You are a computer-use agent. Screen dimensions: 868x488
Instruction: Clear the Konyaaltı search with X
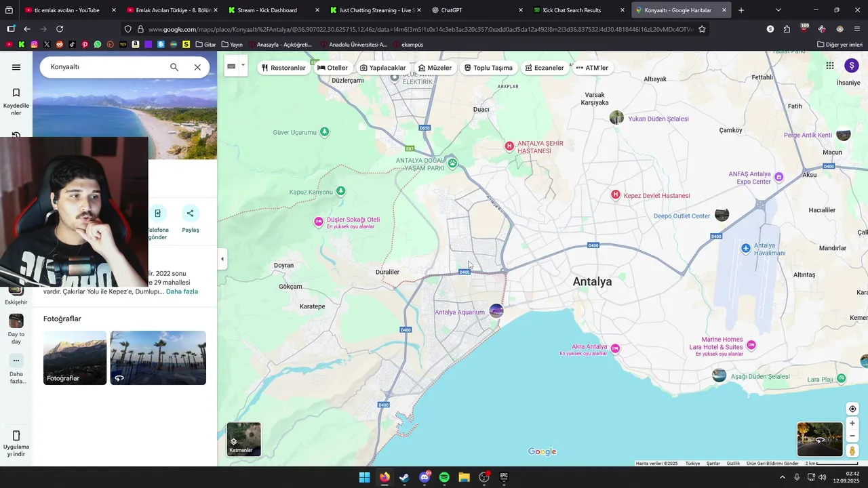(x=197, y=67)
